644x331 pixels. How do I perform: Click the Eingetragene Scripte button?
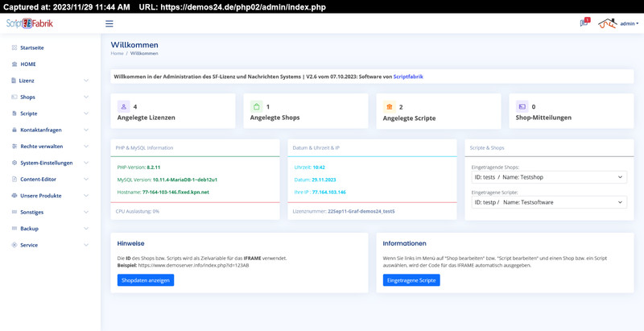tap(411, 280)
